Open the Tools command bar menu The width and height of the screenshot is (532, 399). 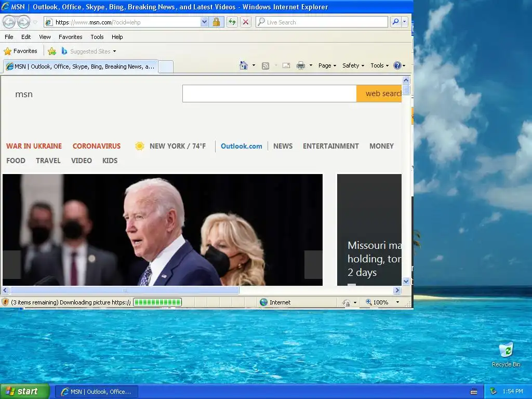[379, 65]
